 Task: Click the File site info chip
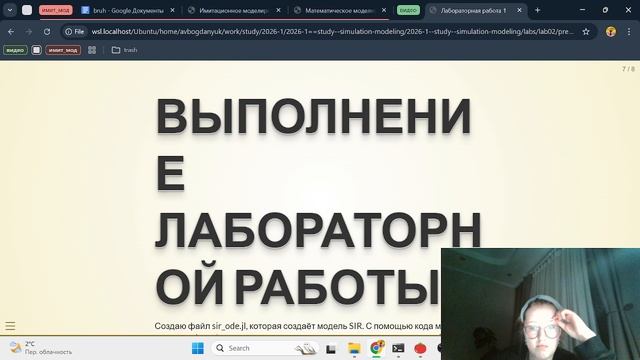[x=75, y=31]
